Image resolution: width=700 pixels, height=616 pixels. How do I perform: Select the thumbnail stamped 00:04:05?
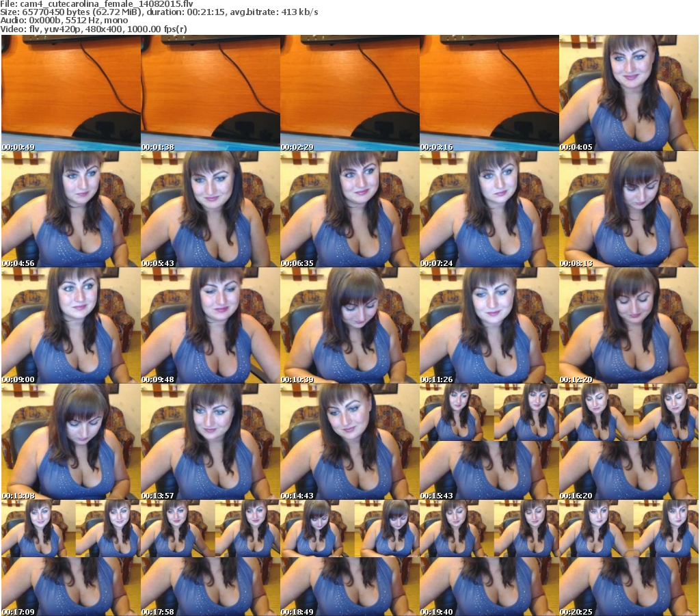pyautogui.click(x=629, y=93)
